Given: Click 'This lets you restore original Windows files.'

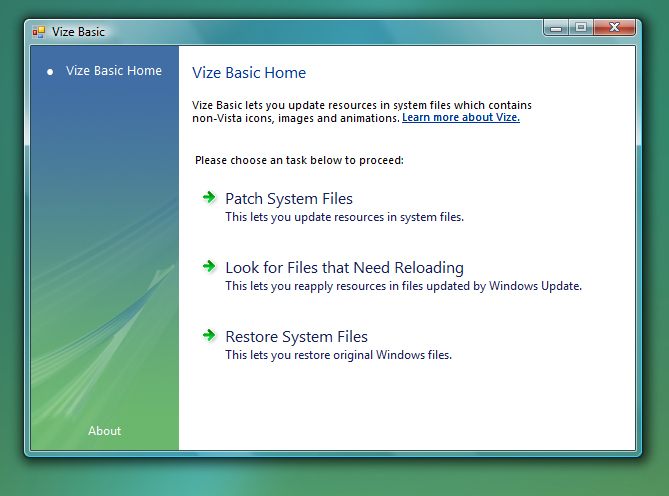Looking at the screenshot, I should (338, 355).
